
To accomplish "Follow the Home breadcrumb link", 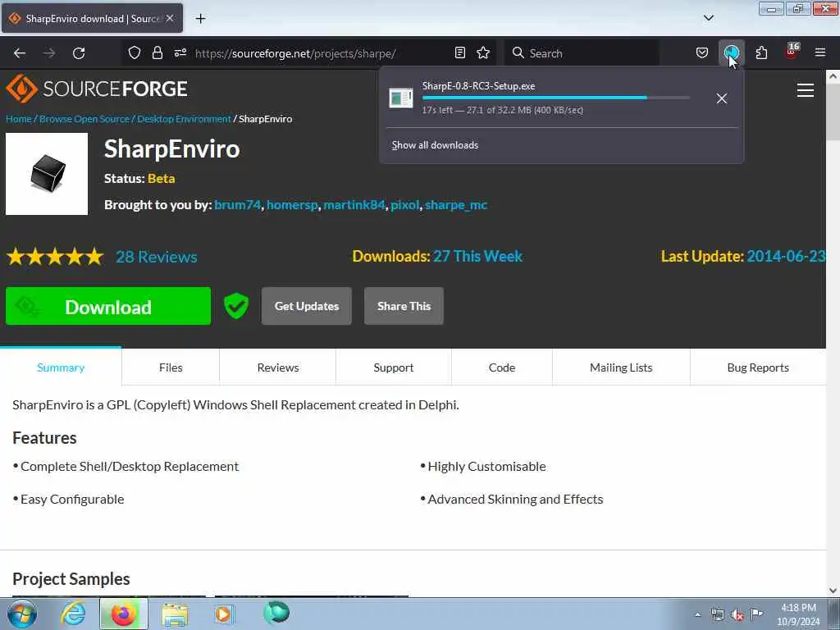I will point(19,119).
